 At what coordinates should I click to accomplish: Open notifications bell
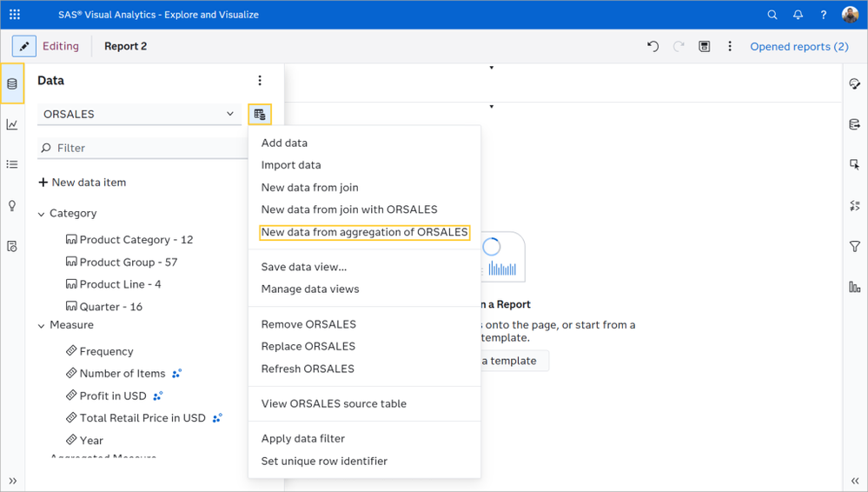pyautogui.click(x=798, y=15)
